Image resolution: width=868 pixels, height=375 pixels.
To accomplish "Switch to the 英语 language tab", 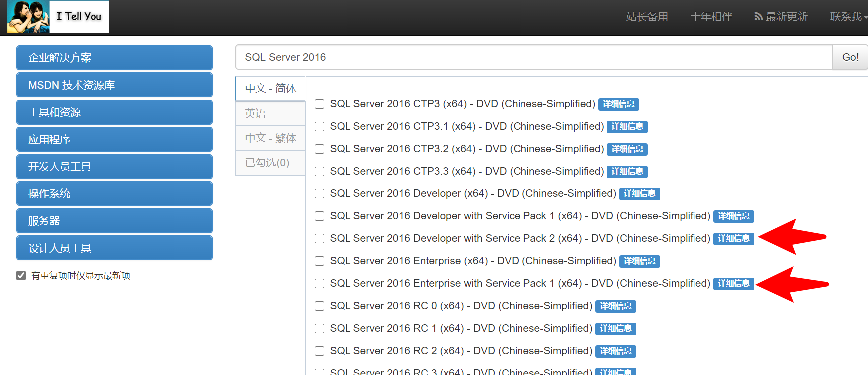I will [x=270, y=113].
